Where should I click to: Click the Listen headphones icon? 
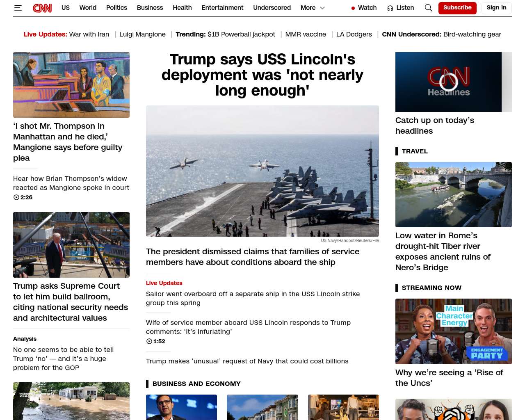390,8
